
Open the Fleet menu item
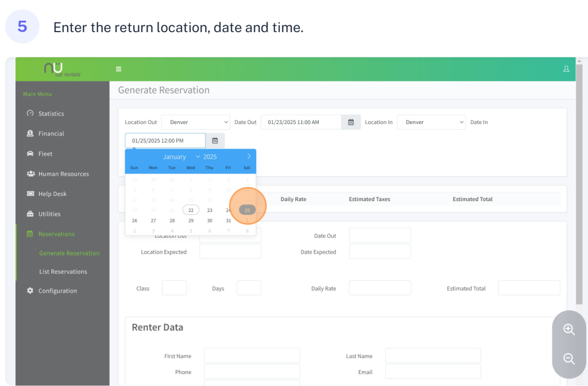click(x=45, y=154)
